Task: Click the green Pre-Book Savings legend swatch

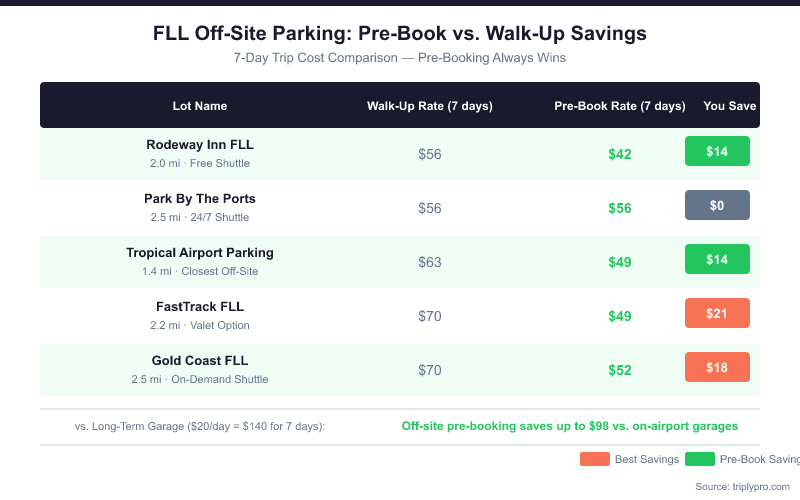Action: 700,459
